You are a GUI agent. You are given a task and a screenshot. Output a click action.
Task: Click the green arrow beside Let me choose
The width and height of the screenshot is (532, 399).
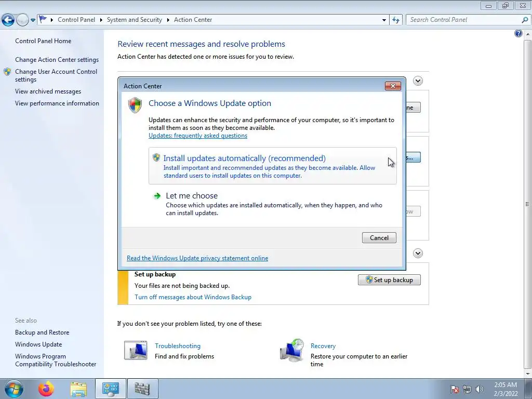157,196
